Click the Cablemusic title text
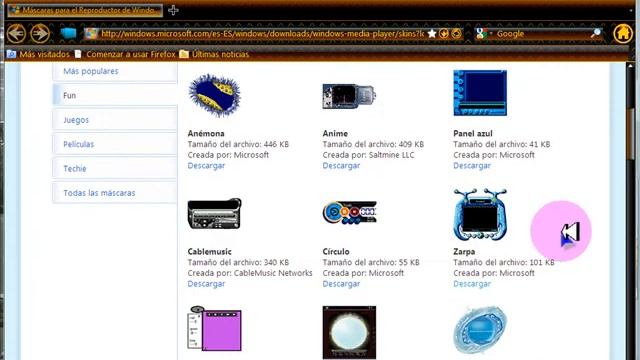This screenshot has height=360, width=640. (x=209, y=251)
